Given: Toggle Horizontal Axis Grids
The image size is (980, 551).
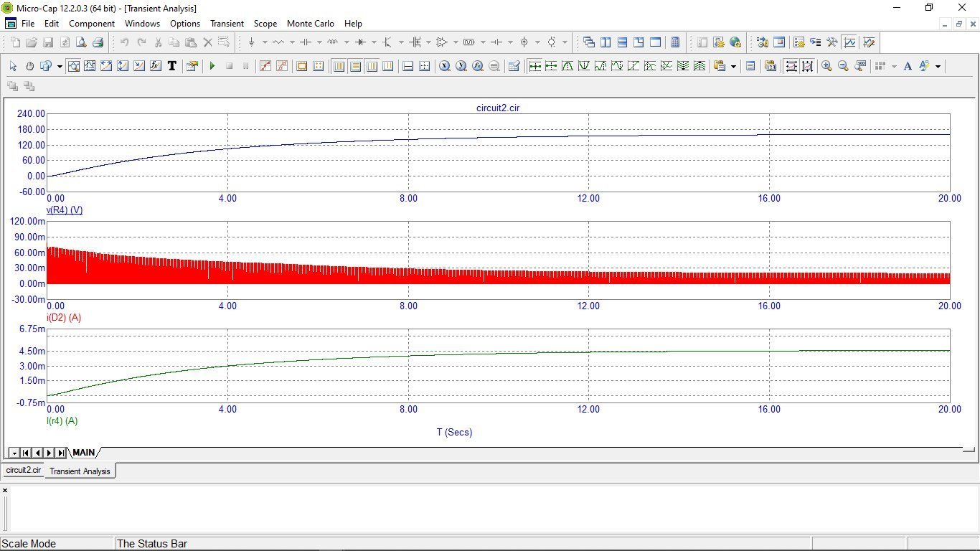Looking at the screenshot, I should 339,66.
